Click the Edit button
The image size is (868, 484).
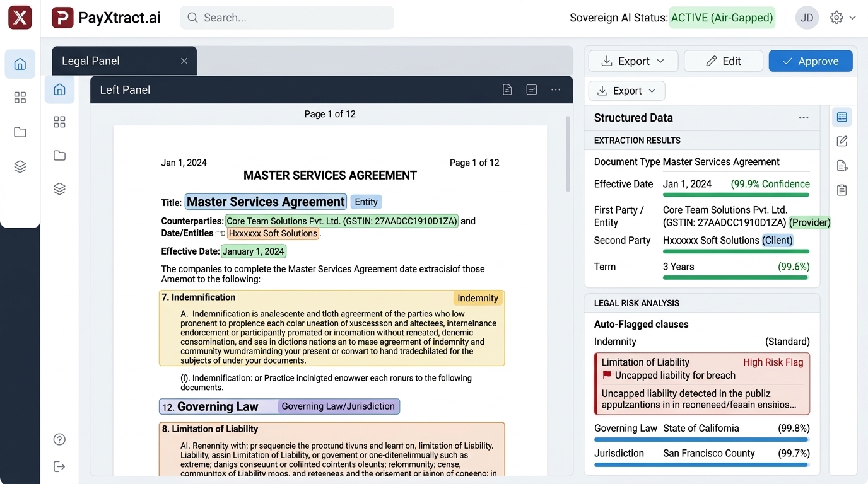(724, 61)
